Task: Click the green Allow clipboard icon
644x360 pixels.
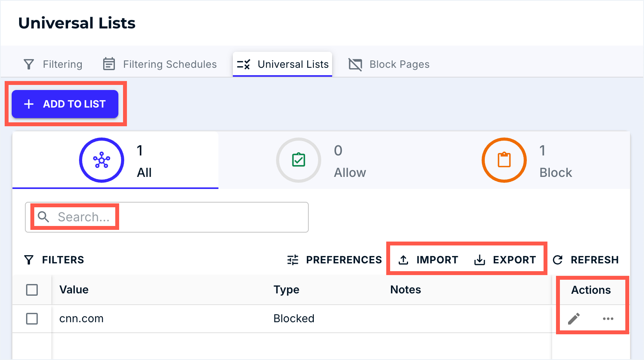Action: point(299,160)
